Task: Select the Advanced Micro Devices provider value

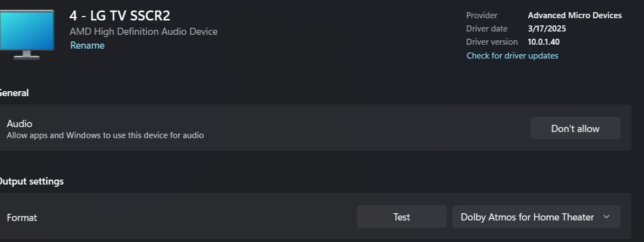Action: [x=575, y=15]
